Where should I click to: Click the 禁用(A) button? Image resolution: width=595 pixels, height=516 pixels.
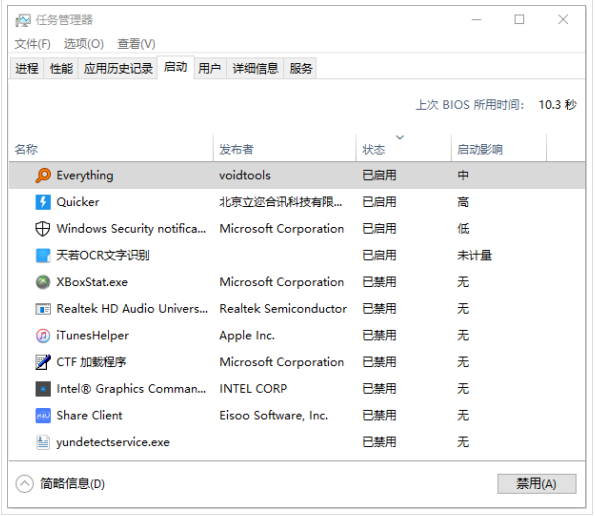pos(537,484)
